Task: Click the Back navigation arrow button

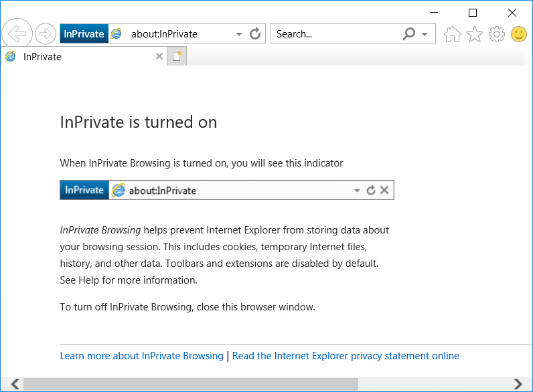Action: coord(17,33)
